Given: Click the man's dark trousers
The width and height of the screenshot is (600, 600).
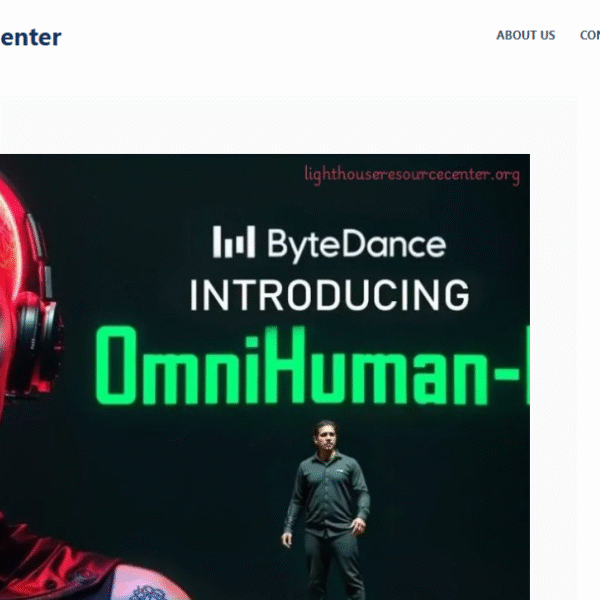Looking at the screenshot, I should pos(335,566).
